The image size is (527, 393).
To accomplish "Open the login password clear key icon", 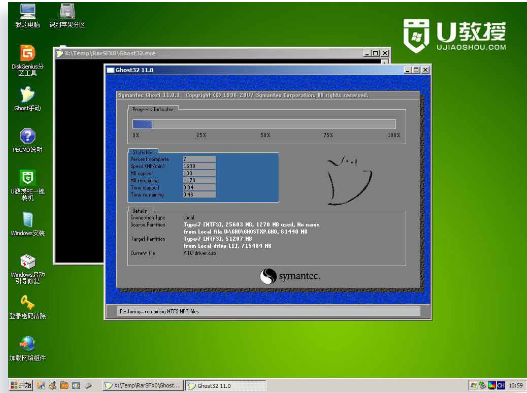I will pos(28,307).
